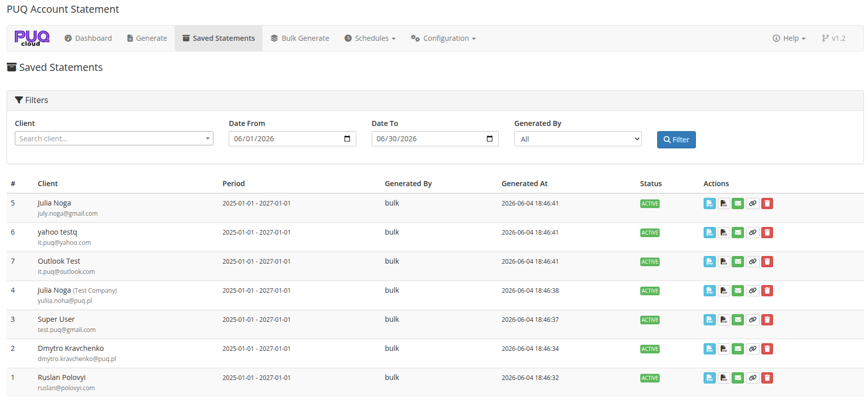Image resolution: width=868 pixels, height=408 pixels.
Task: Click the PUQ cloud logo
Action: click(32, 38)
